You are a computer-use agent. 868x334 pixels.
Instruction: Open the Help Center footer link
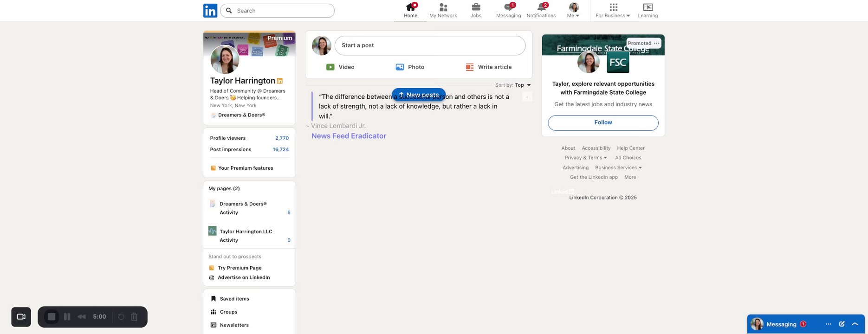coord(630,148)
